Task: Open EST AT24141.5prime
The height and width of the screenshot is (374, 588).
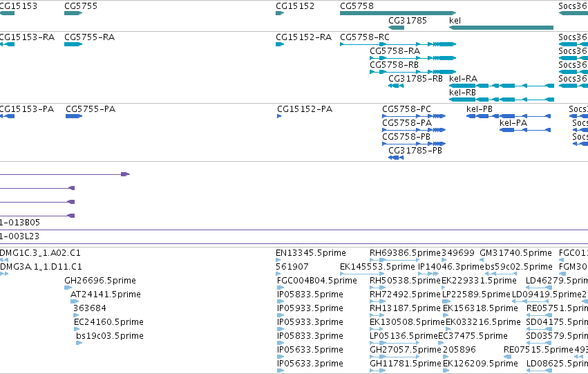Action: tap(106, 294)
